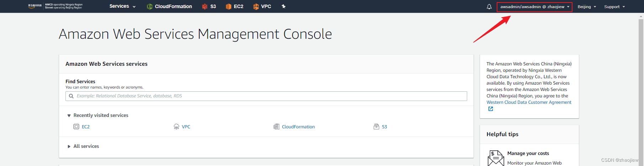Click the orange EC2 icon in the top bar
Image resolution: width=644 pixels, height=166 pixels.
pyautogui.click(x=228, y=6)
